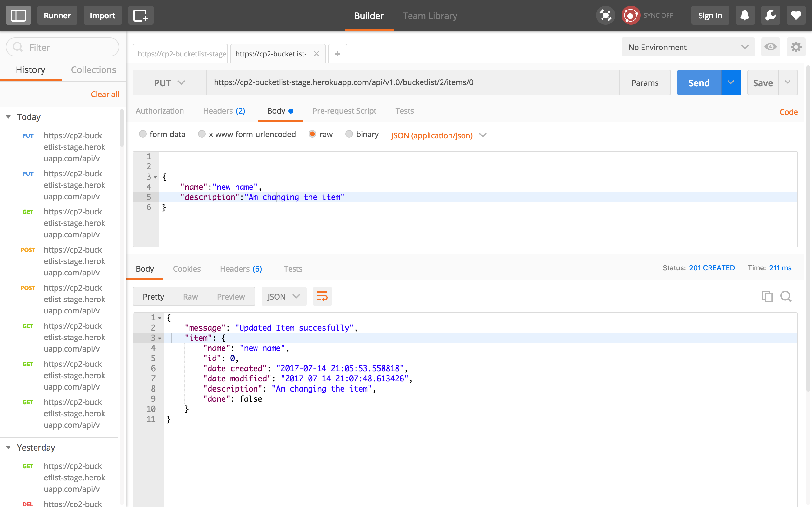Expand the No Environment selector

tap(688, 47)
